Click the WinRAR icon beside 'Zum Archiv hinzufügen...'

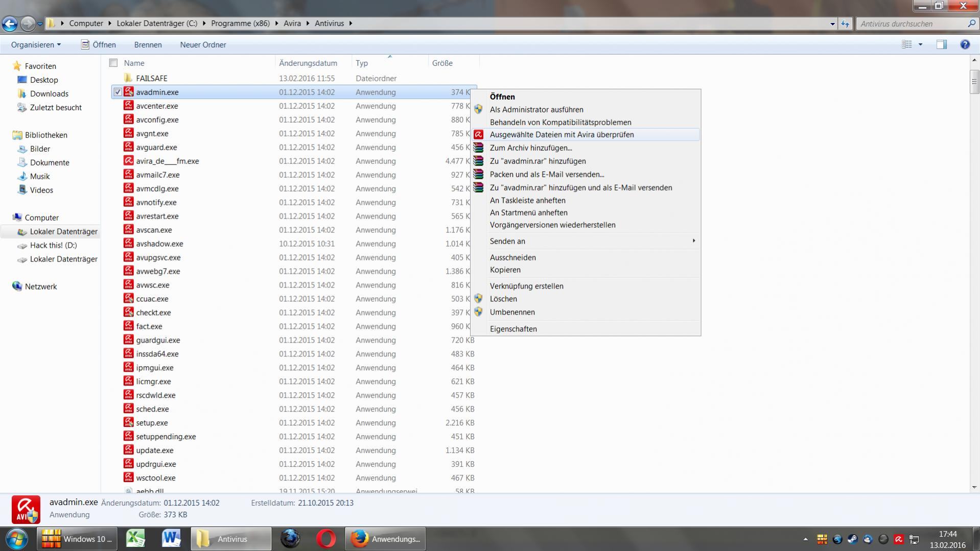478,148
